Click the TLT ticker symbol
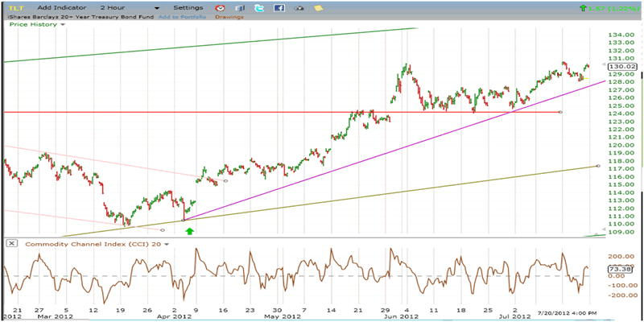Screen dimensions: 644x322 pyautogui.click(x=14, y=7)
